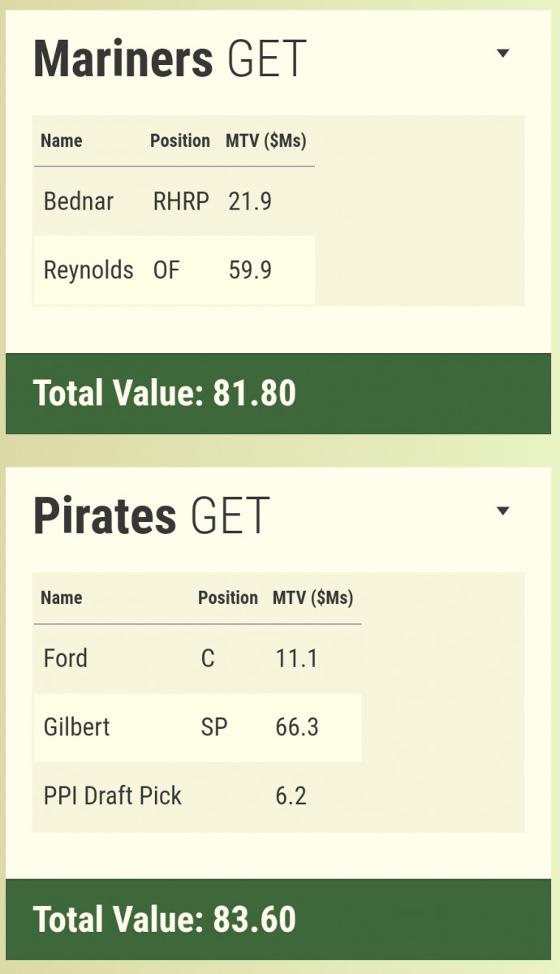Sort Pirates table by Position header
The height and width of the screenshot is (974, 560).
[x=228, y=598]
